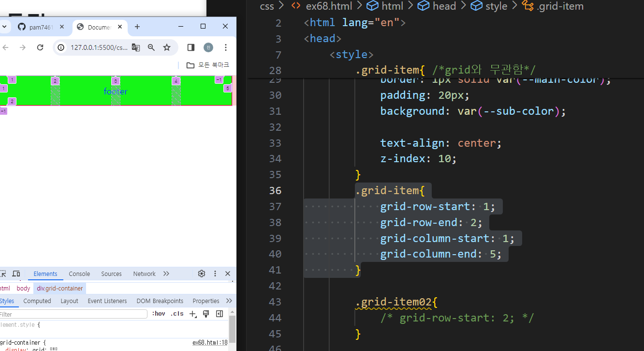Open DevTools settings gear

[x=202, y=274]
